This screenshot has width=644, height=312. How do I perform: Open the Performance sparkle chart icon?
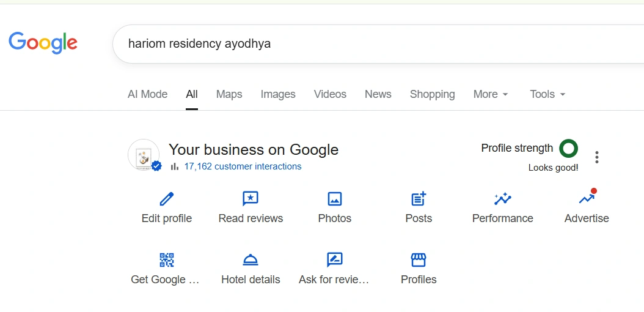502,199
